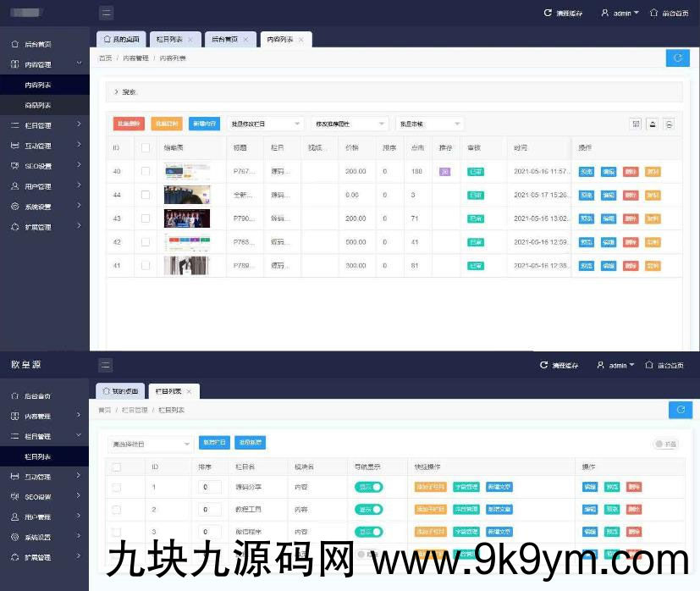This screenshot has width=700, height=591.
Task: Open the 修改推荐属性 dropdown
Action: click(x=349, y=124)
